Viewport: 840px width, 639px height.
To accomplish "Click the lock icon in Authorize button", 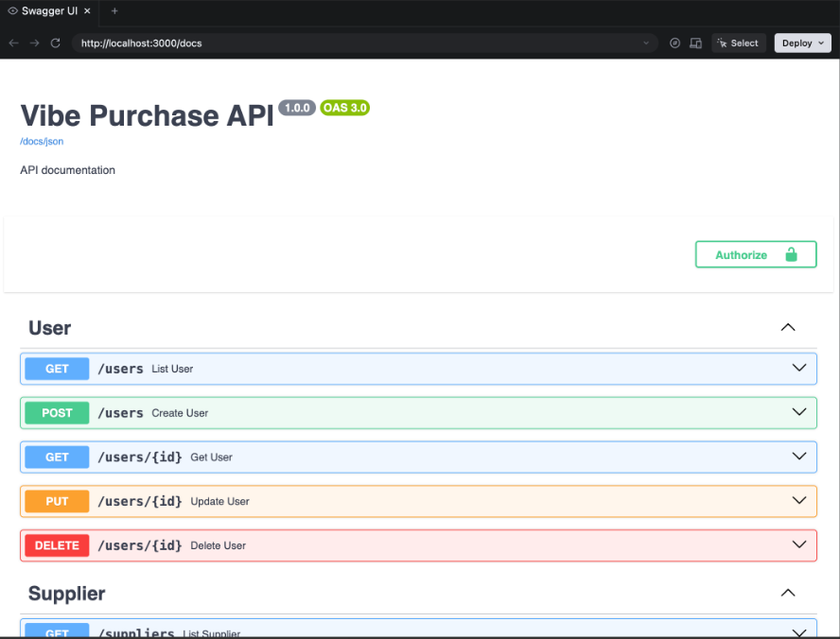I will [791, 254].
